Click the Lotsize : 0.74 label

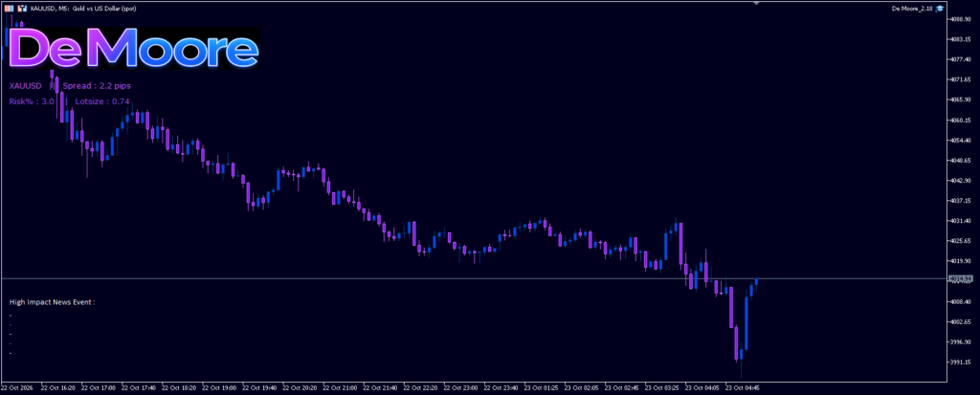click(101, 101)
